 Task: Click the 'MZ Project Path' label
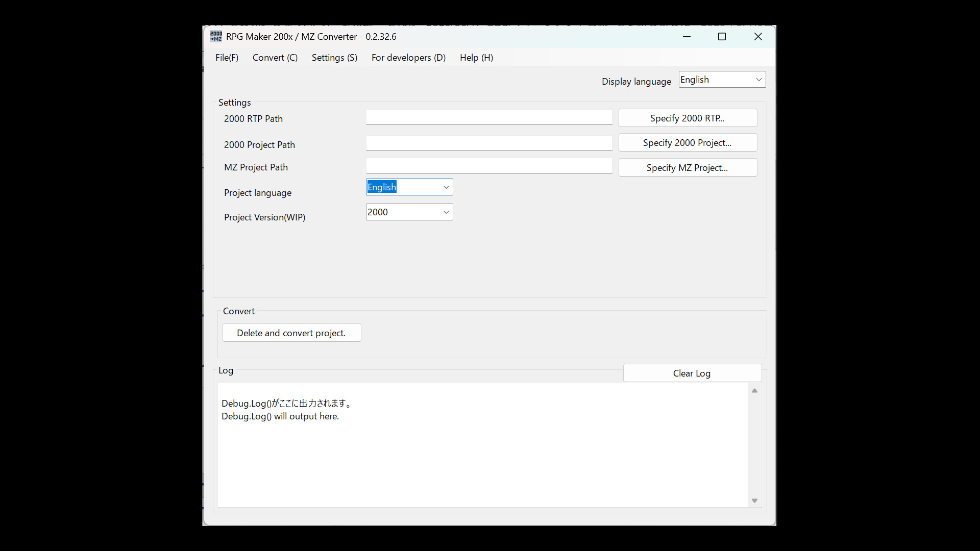[x=256, y=167]
